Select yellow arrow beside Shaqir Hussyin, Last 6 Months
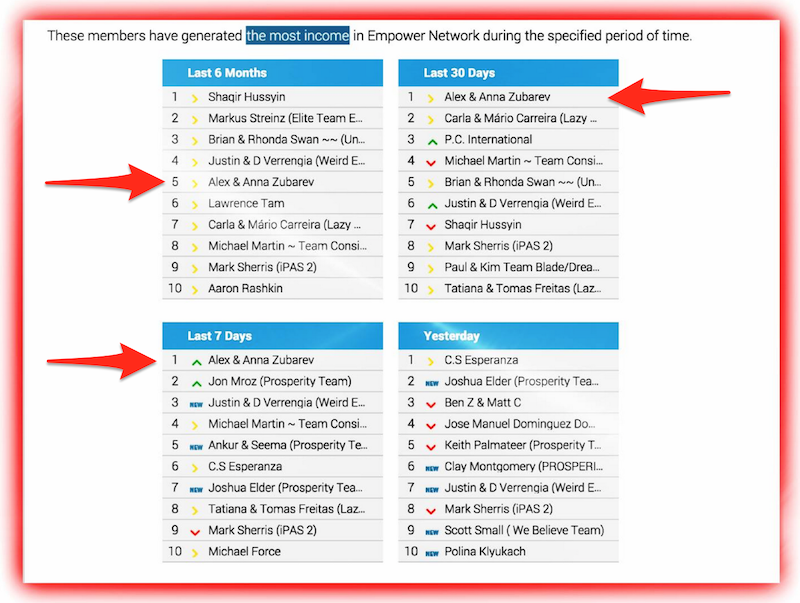This screenshot has width=800, height=603. 195,98
